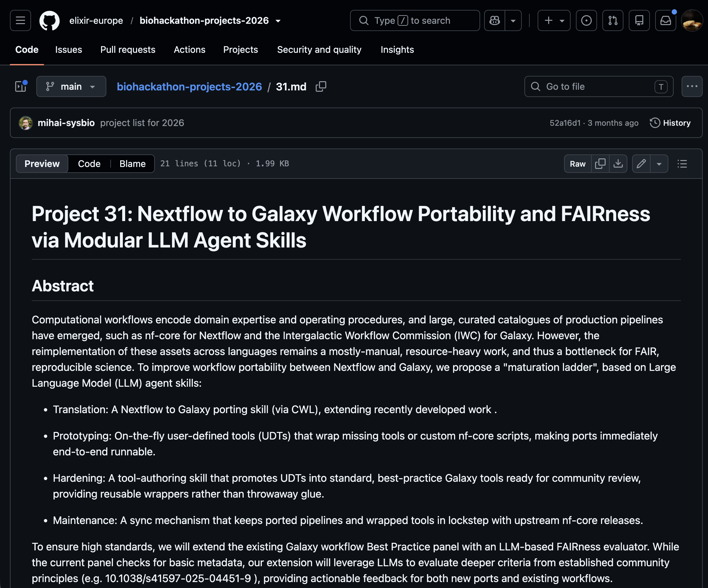The width and height of the screenshot is (708, 588).
Task: Open the Security and quality tab
Action: coord(319,49)
